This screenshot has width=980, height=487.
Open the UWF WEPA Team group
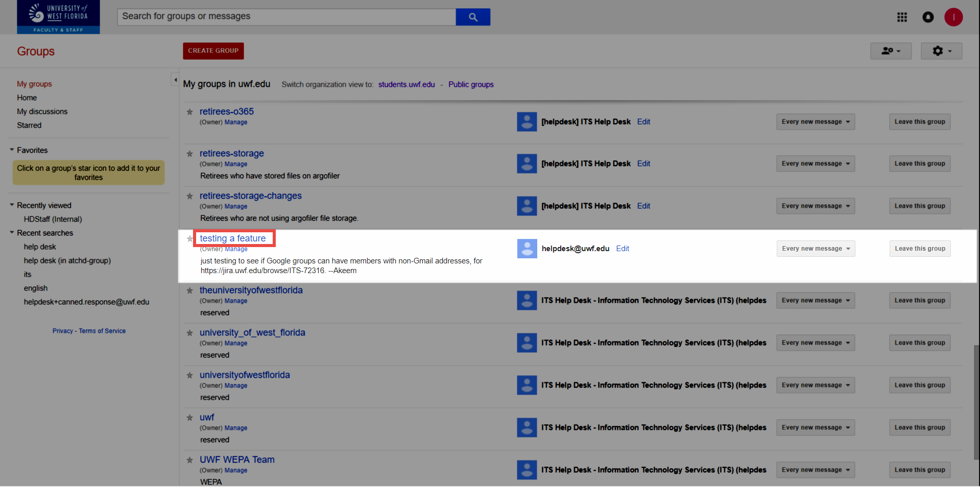237,459
